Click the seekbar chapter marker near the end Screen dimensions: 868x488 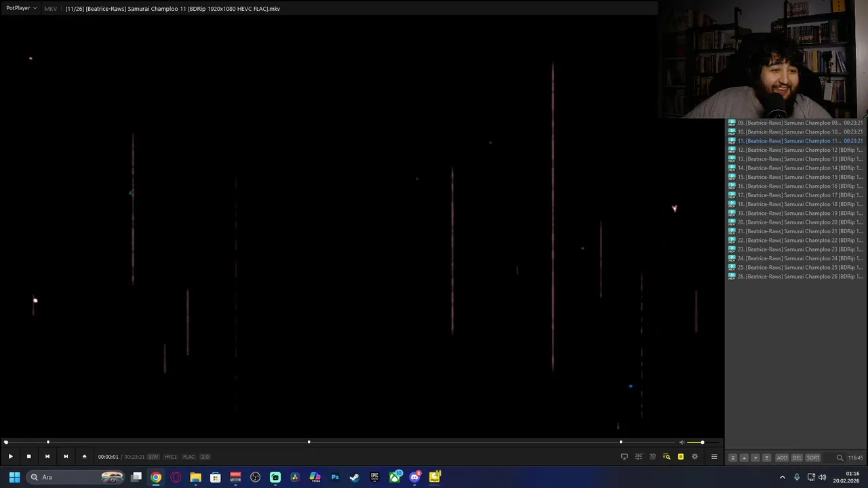coord(620,442)
